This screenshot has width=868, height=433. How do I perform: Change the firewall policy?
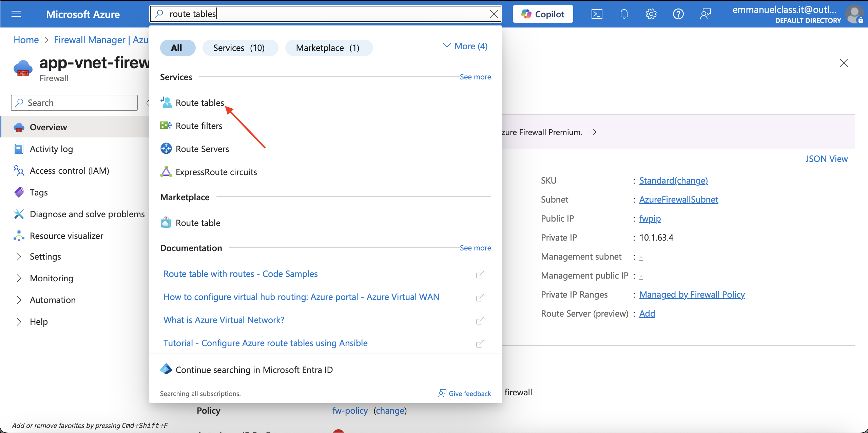pyautogui.click(x=390, y=411)
